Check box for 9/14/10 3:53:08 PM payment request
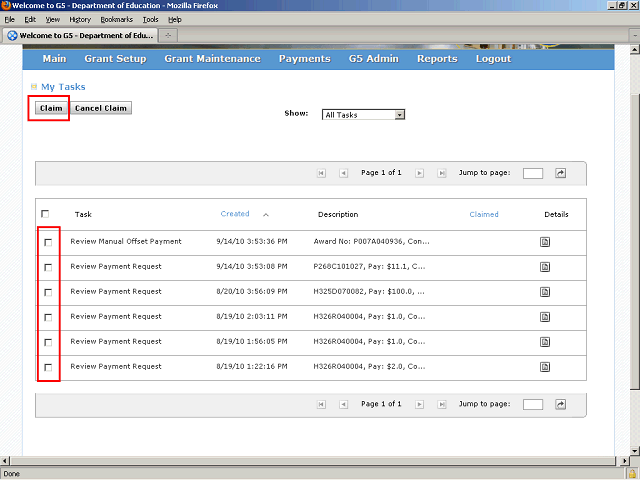 pos(48,267)
